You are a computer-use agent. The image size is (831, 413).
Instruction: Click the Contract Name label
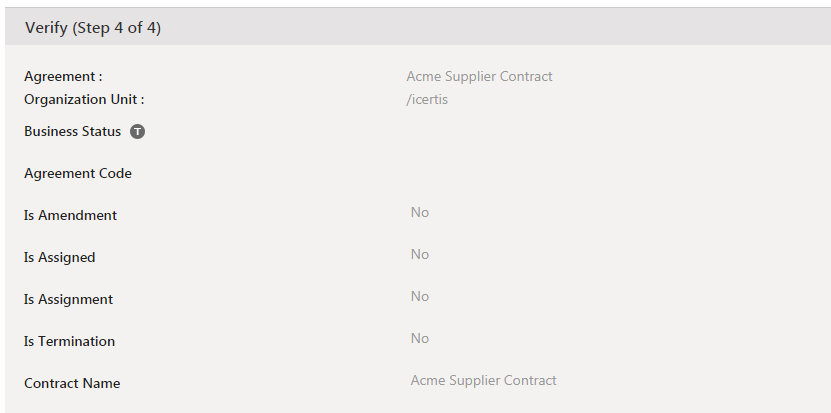[72, 383]
